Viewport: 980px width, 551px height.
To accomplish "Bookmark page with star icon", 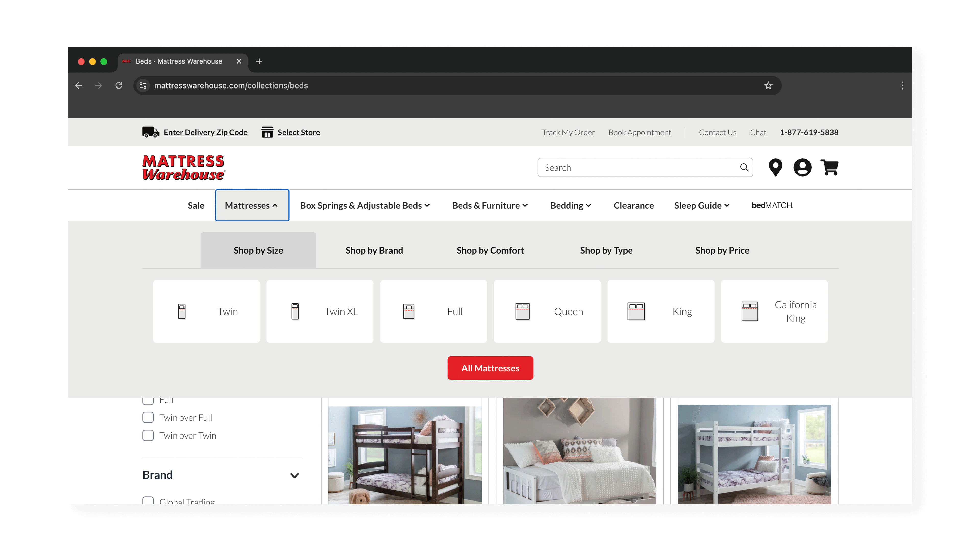I will [768, 85].
